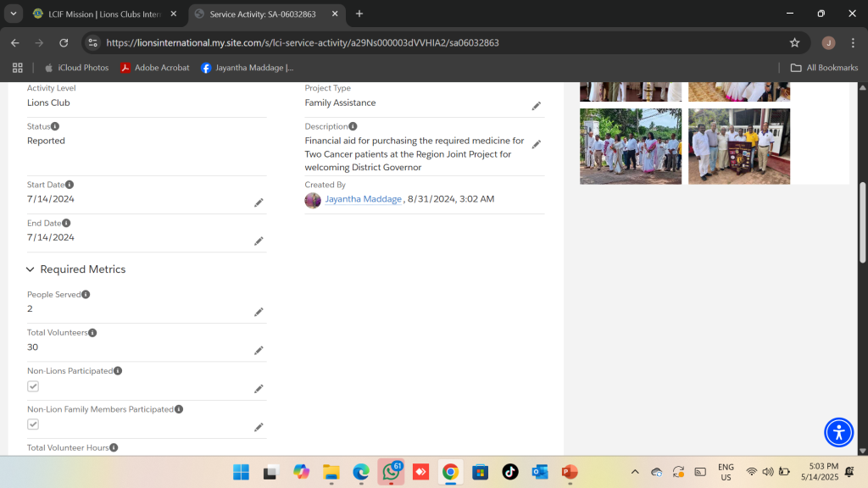Screen dimensions: 868x488
Task: Edit Non-Lions Participated pencil icon
Action: coord(259,389)
